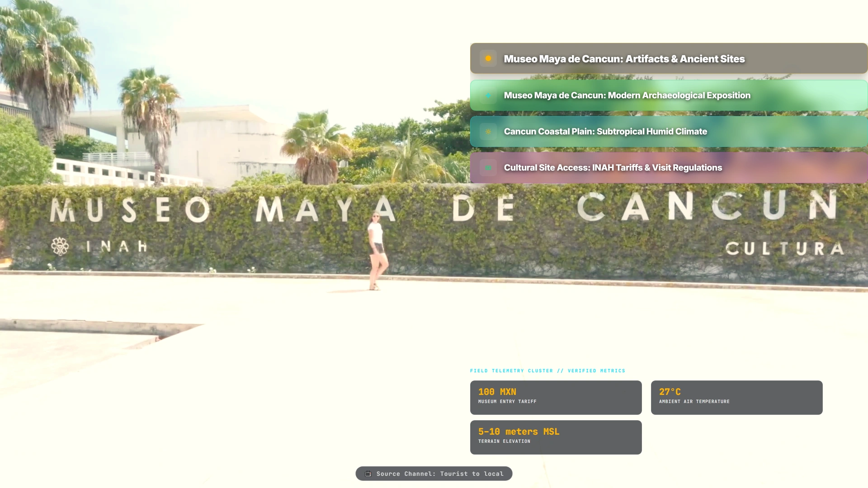This screenshot has height=488, width=868.
Task: Click the 'MUSEUM ENTRY TARIFF' label
Action: pos(507,401)
